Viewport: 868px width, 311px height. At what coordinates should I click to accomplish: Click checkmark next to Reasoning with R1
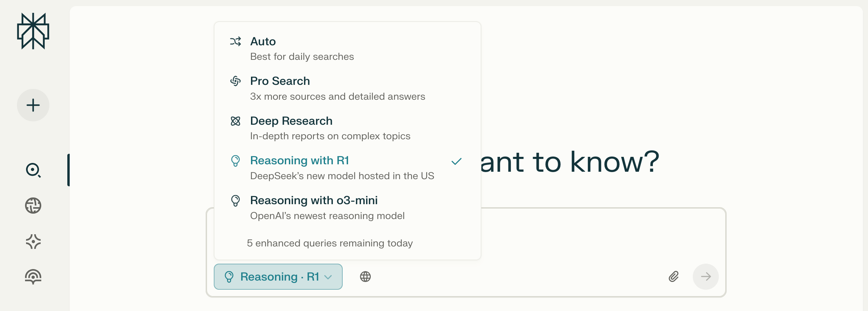(x=456, y=161)
